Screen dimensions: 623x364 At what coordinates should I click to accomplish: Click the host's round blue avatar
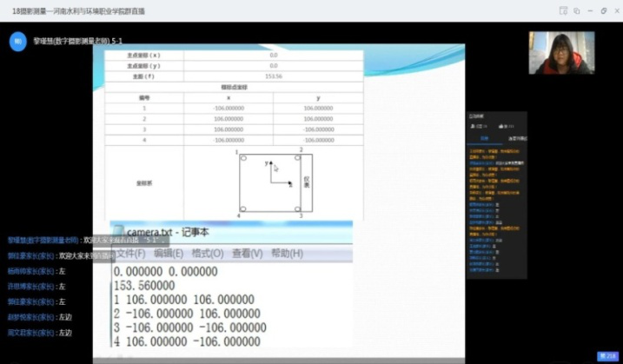point(17,41)
